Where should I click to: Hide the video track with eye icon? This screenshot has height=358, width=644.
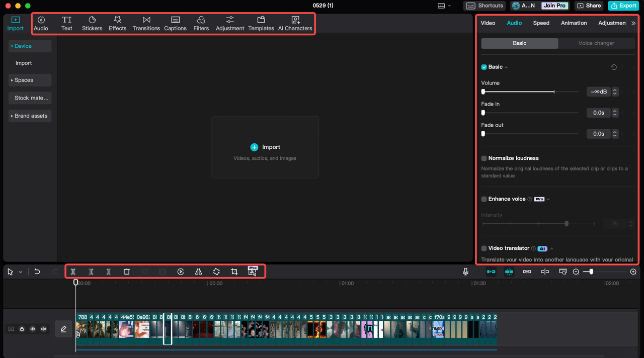[x=33, y=329]
